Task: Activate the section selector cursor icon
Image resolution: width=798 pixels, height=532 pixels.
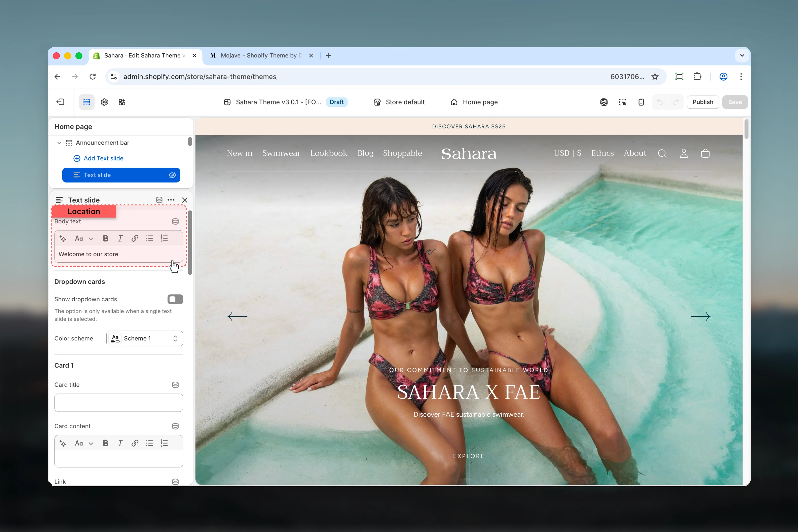Action: (622, 102)
